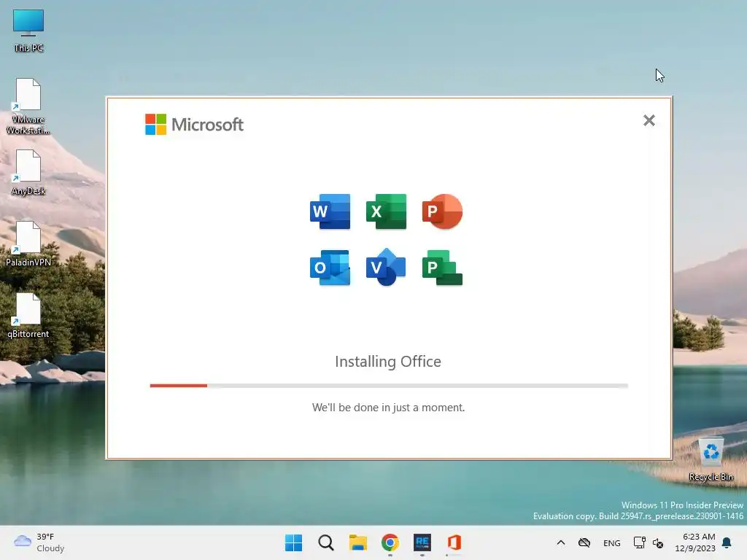Click the Outlook icon in the installer

point(330,268)
